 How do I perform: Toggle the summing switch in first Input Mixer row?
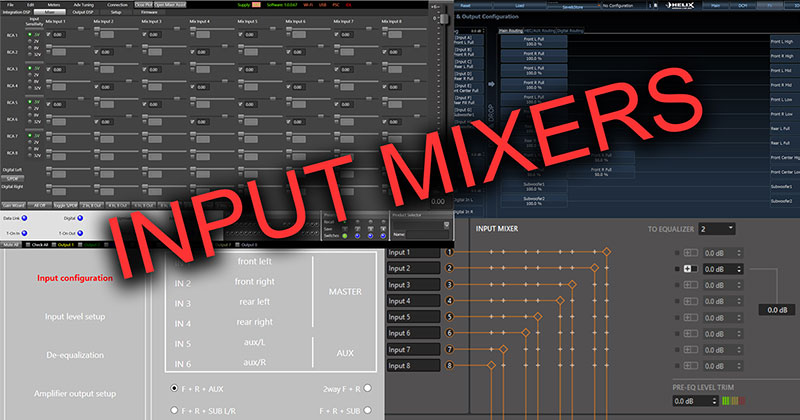(x=690, y=253)
